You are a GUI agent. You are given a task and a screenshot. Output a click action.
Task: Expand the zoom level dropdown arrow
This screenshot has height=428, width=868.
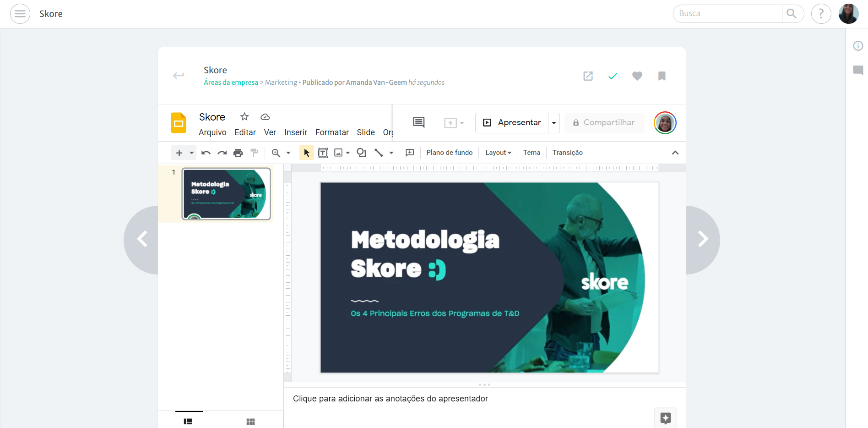[288, 153]
